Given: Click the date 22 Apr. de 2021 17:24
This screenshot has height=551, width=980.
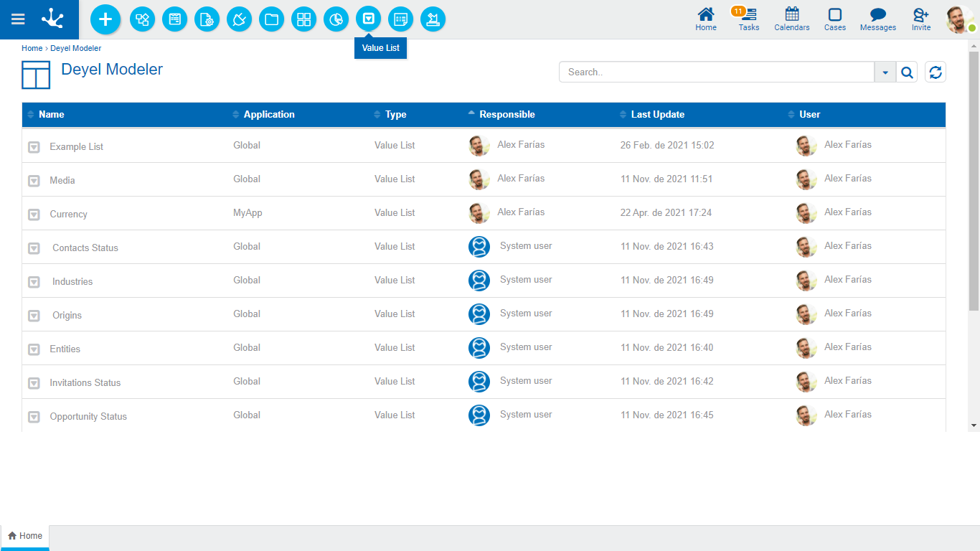Looking at the screenshot, I should [x=666, y=212].
